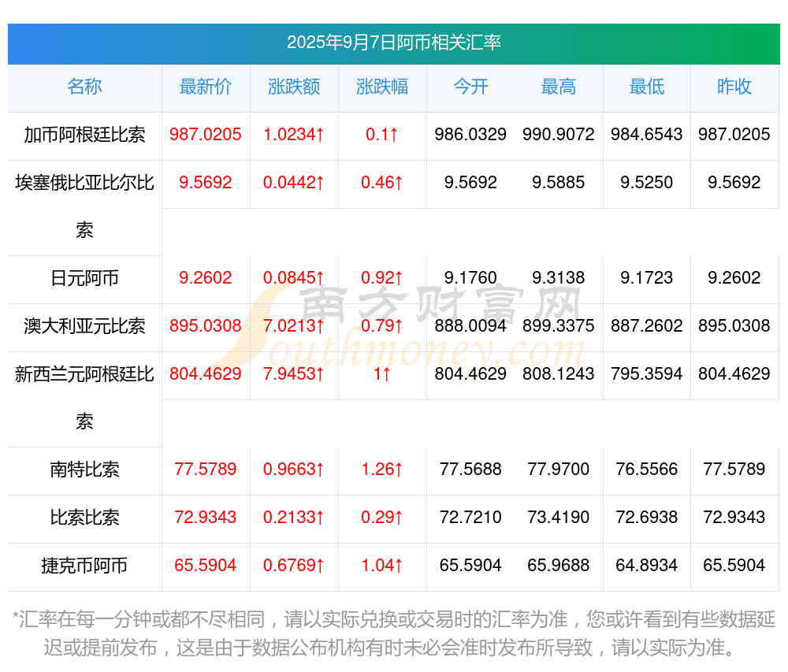Click the 捷克币阿币 row name
This screenshot has height=672, width=788.
click(x=84, y=566)
